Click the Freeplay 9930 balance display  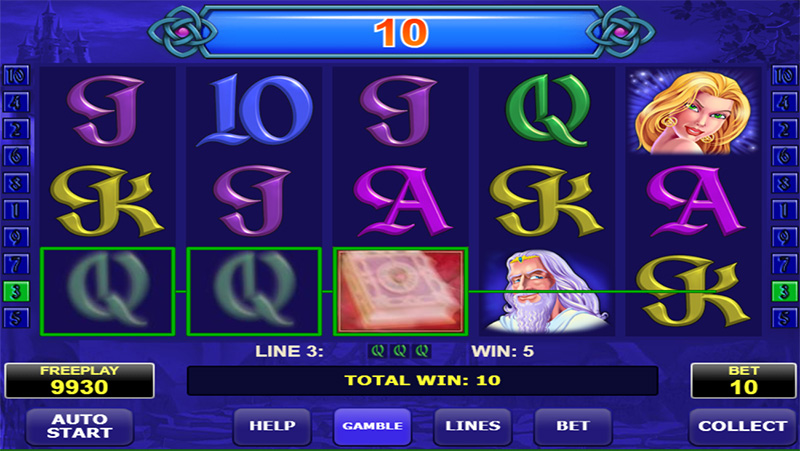pos(80,381)
